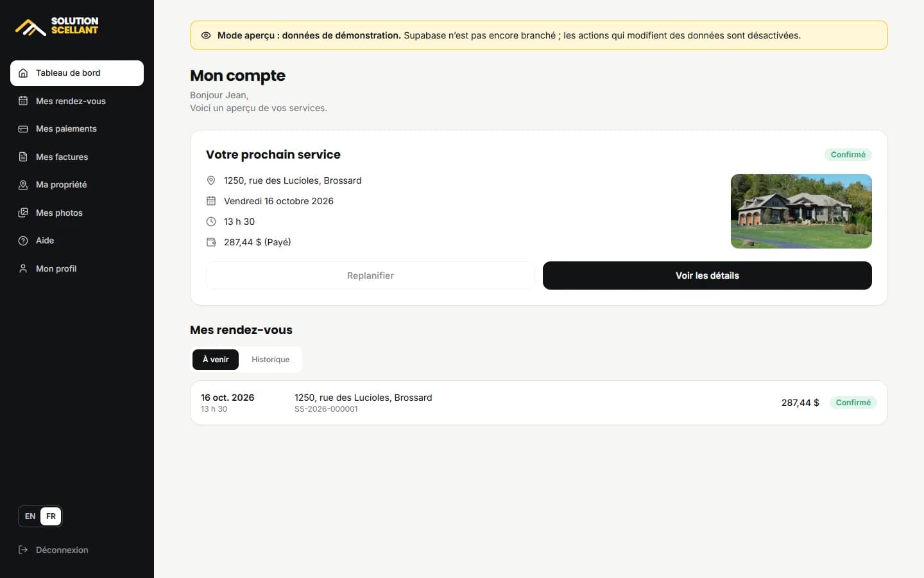Viewport: 924px width, 578px height.
Task: Click Voir les détails button
Action: tap(707, 276)
